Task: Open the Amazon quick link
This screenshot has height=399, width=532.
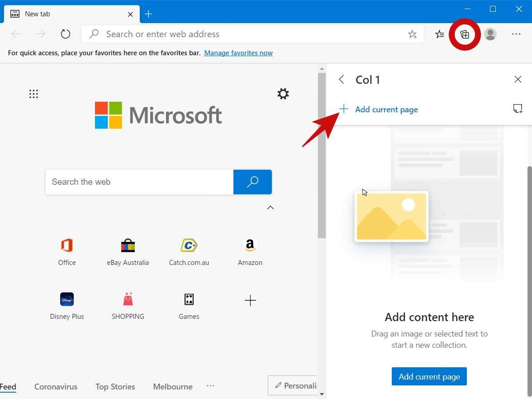Action: click(x=250, y=252)
